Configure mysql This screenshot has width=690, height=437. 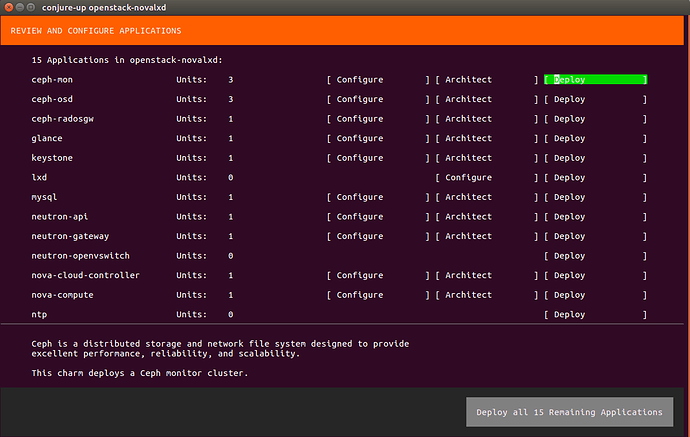[378, 197]
